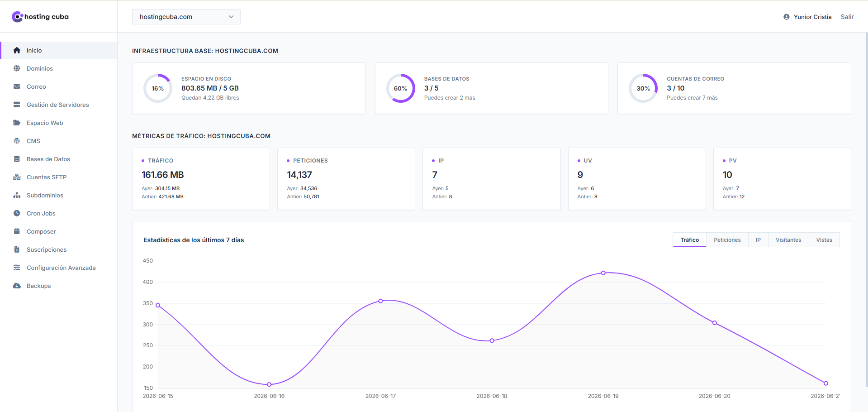Viewport: 868px width, 412px height.
Task: Open the Backups menu item
Action: pos(59,286)
